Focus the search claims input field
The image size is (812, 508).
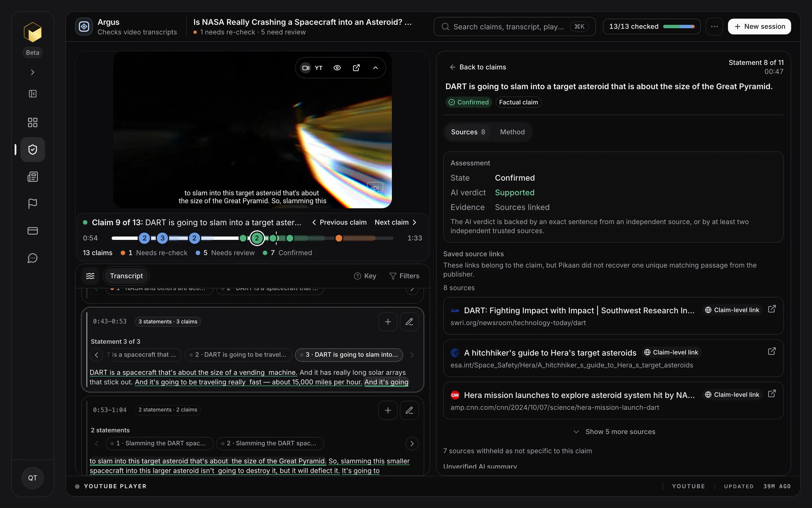coord(514,27)
